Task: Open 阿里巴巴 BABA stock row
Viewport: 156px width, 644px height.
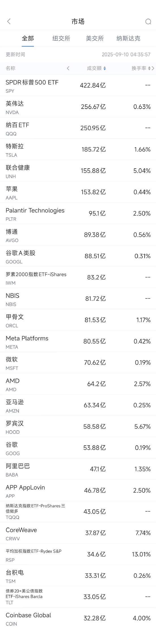Action: coord(78,469)
